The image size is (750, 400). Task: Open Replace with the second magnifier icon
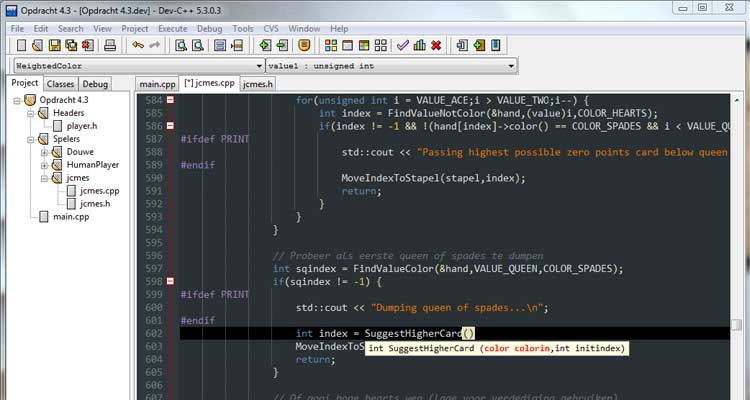pos(198,45)
